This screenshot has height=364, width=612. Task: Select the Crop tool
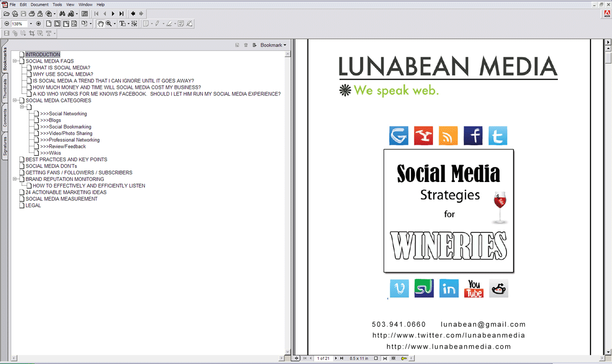(x=32, y=33)
